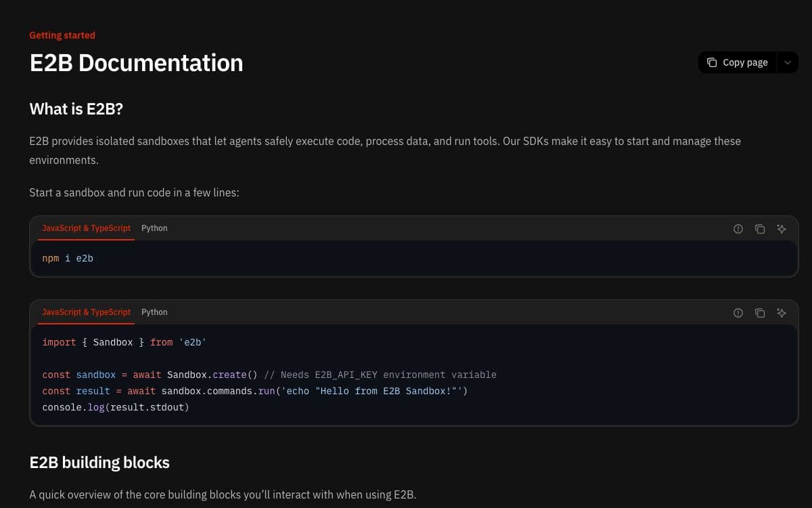Ask AI about the Sandbox import code block
Image resolution: width=812 pixels, height=508 pixels.
[x=782, y=313]
